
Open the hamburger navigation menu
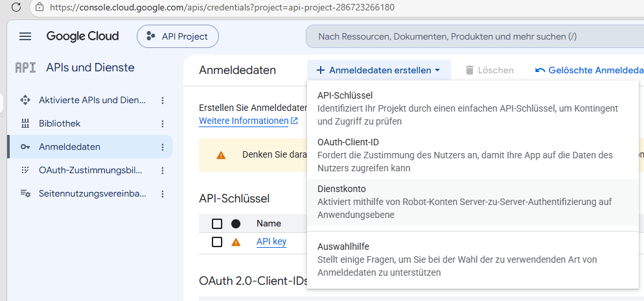tap(25, 36)
